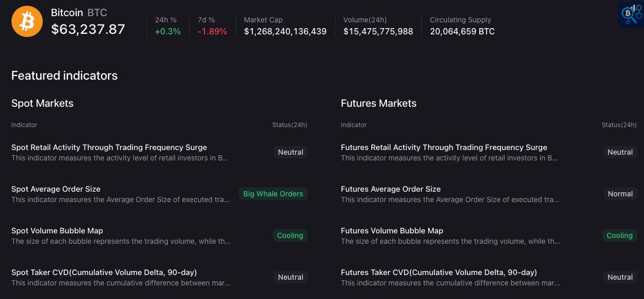The height and width of the screenshot is (299, 644).
Task: Click the blue Bitcoin magnifier icon top right
Action: tap(630, 14)
